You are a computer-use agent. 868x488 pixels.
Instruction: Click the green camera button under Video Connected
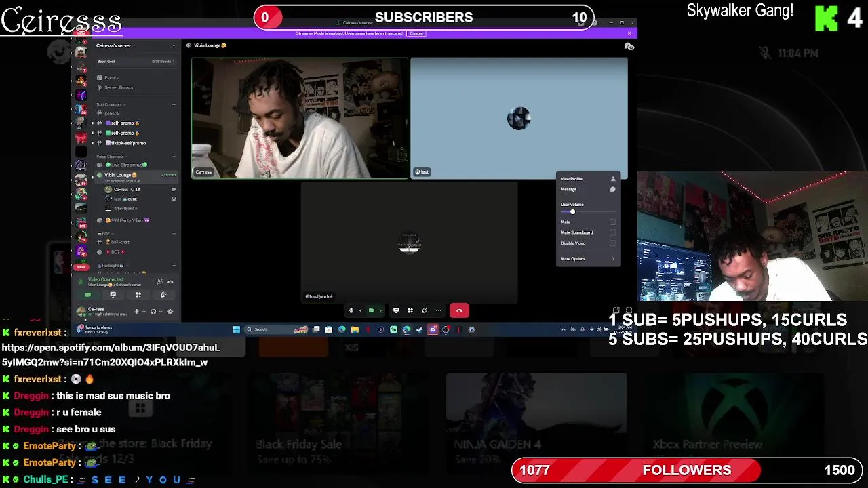pyautogui.click(x=87, y=295)
